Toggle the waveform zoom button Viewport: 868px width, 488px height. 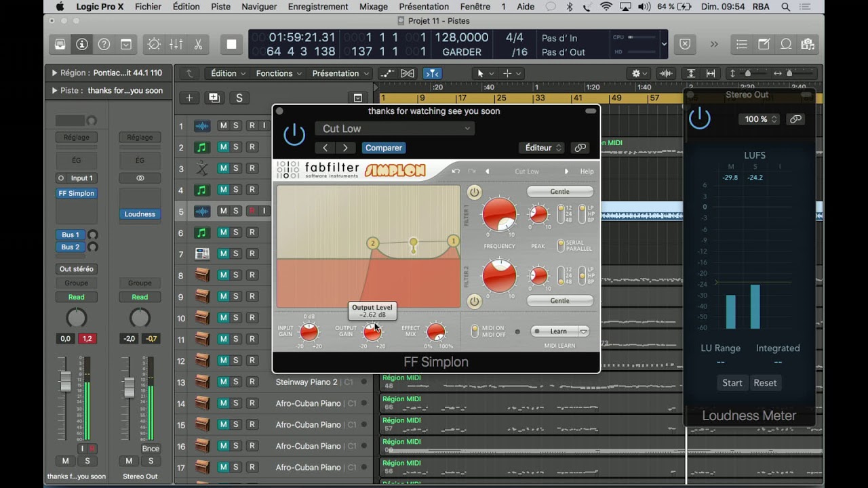667,73
